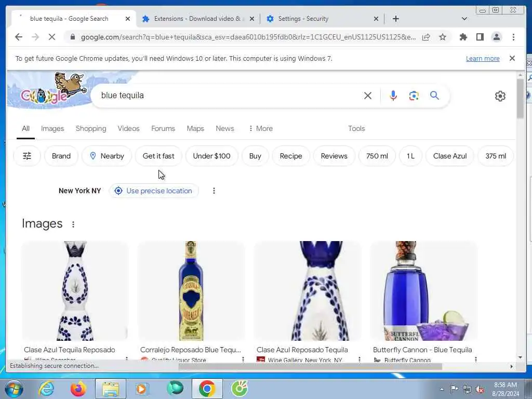
Task: Dismiss the Chrome update notification bar
Action: pyautogui.click(x=512, y=58)
